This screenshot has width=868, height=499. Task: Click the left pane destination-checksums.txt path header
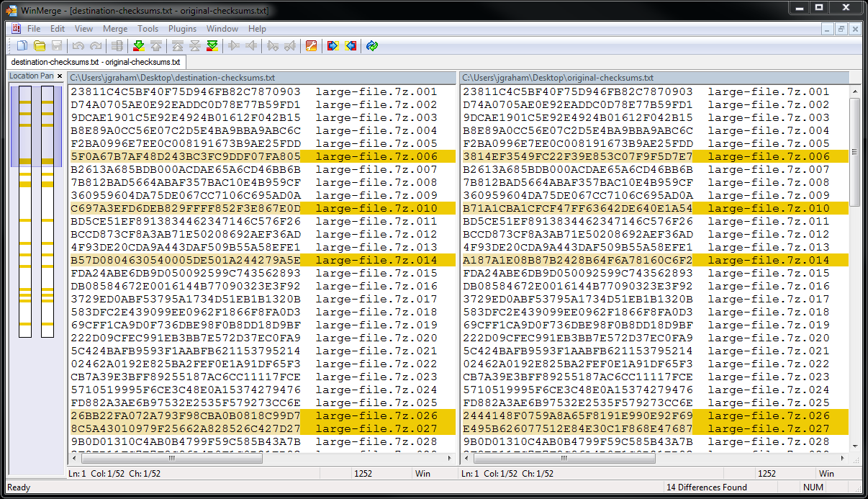[x=262, y=78]
